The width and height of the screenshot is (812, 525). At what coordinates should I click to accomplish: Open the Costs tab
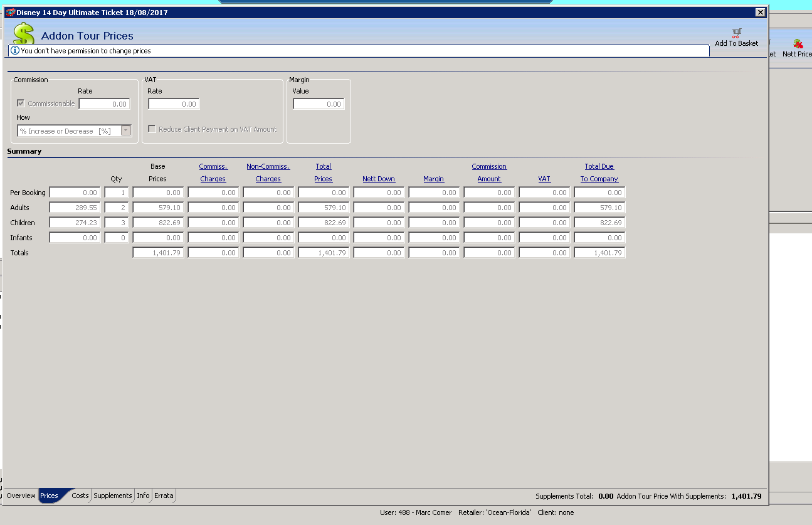point(80,496)
